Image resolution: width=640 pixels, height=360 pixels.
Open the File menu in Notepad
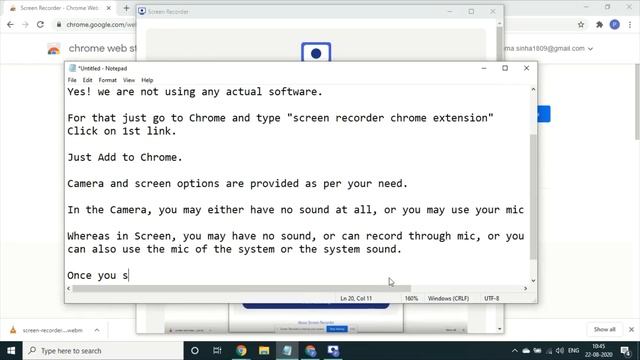click(72, 80)
